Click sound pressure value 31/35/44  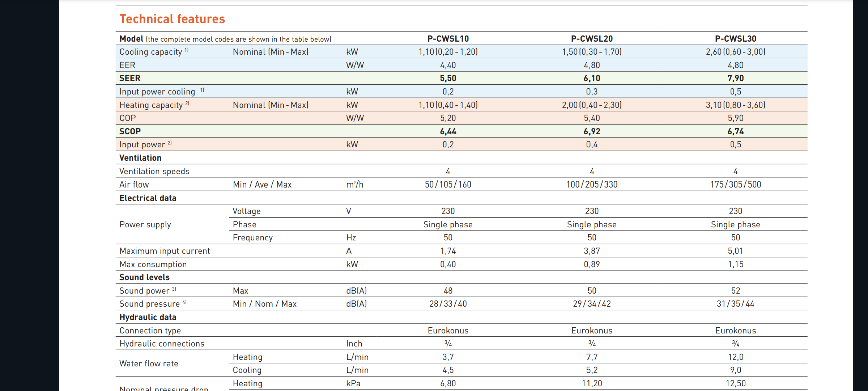point(736,304)
